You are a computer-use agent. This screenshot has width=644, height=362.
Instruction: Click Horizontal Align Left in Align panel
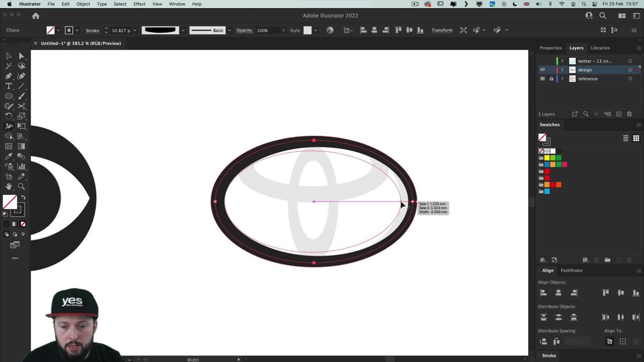pos(543,293)
